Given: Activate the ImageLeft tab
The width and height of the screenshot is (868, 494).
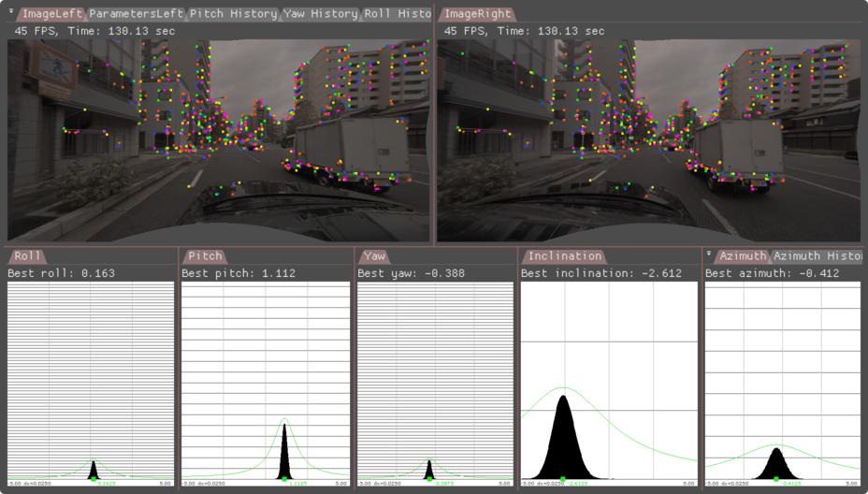Looking at the screenshot, I should 51,14.
